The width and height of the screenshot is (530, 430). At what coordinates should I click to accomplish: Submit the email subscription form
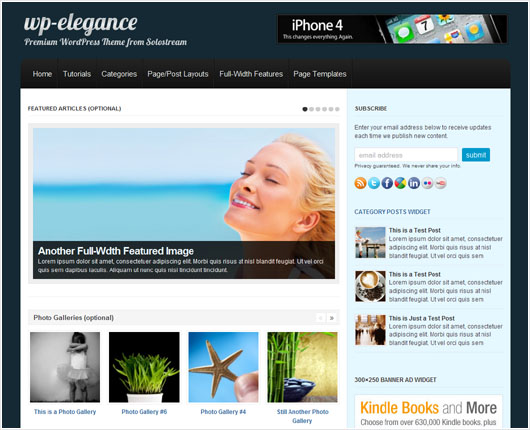(x=476, y=155)
